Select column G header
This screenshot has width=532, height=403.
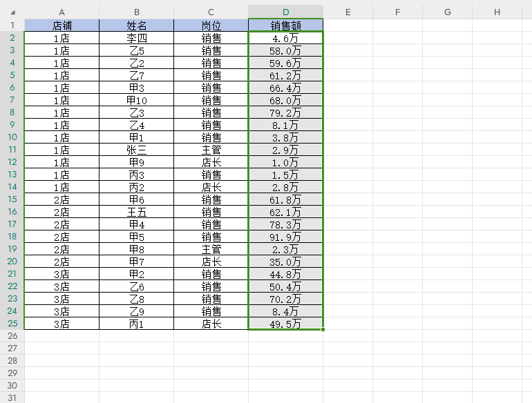click(x=447, y=12)
